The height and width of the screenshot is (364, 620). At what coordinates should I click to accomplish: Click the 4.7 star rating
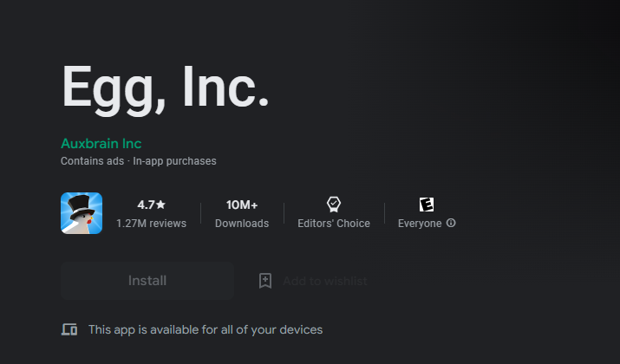pyautogui.click(x=151, y=205)
